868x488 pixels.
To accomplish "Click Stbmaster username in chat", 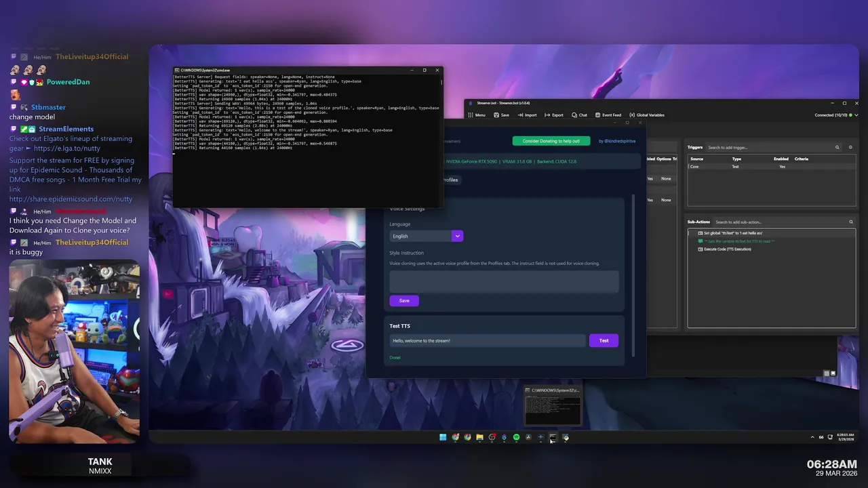I will [x=48, y=107].
